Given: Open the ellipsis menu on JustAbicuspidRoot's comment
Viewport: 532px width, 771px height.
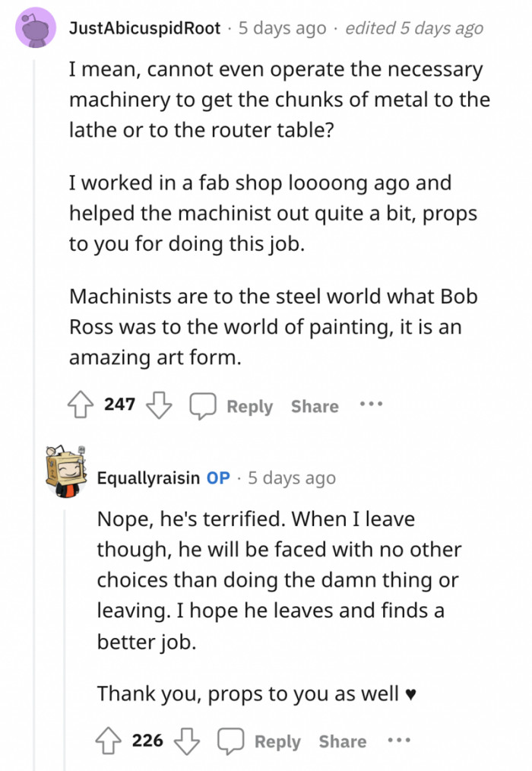Looking at the screenshot, I should pyautogui.click(x=370, y=405).
